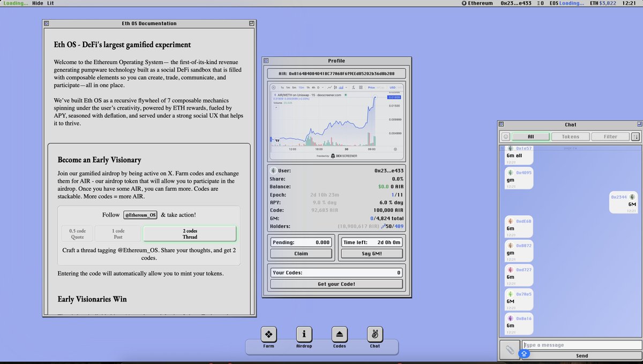Click the AIR contract address field
The image size is (643, 364).
click(337, 74)
